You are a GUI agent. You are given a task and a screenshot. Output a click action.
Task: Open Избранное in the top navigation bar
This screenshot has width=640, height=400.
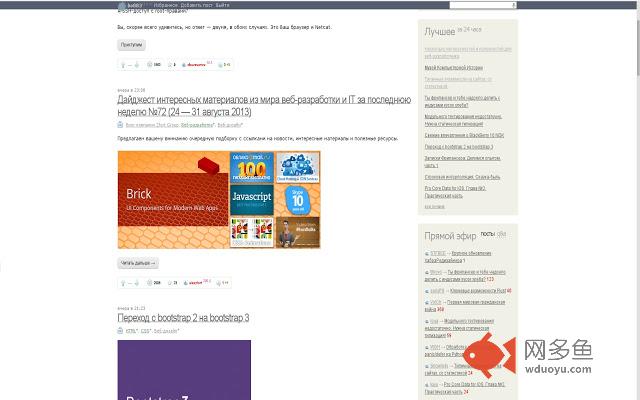(x=166, y=5)
